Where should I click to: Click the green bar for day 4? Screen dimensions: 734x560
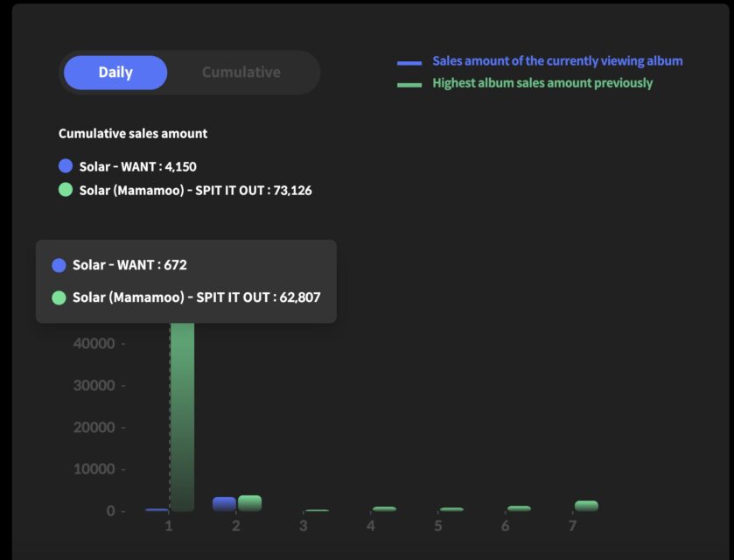[x=384, y=509]
